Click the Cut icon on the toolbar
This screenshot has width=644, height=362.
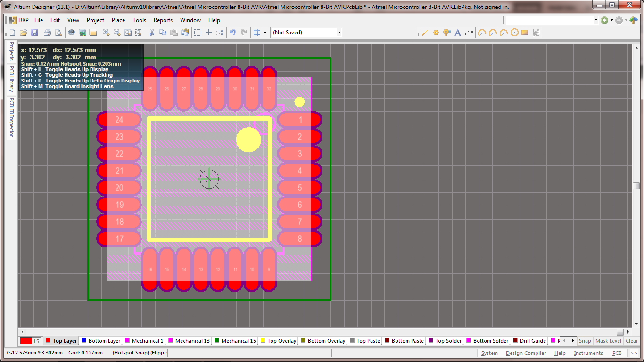click(153, 32)
